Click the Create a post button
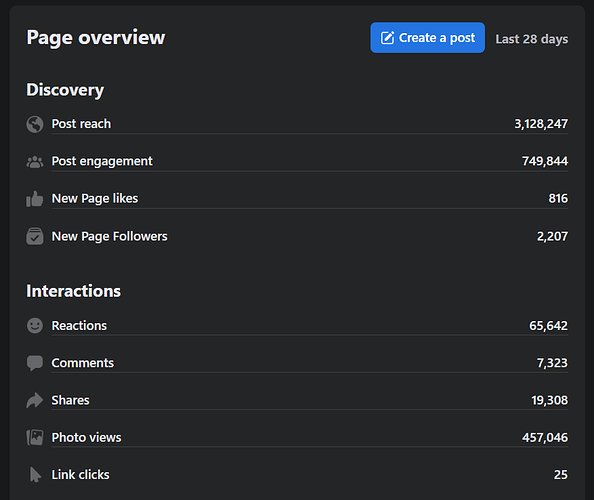Viewport: 594px width, 500px height. tap(427, 38)
